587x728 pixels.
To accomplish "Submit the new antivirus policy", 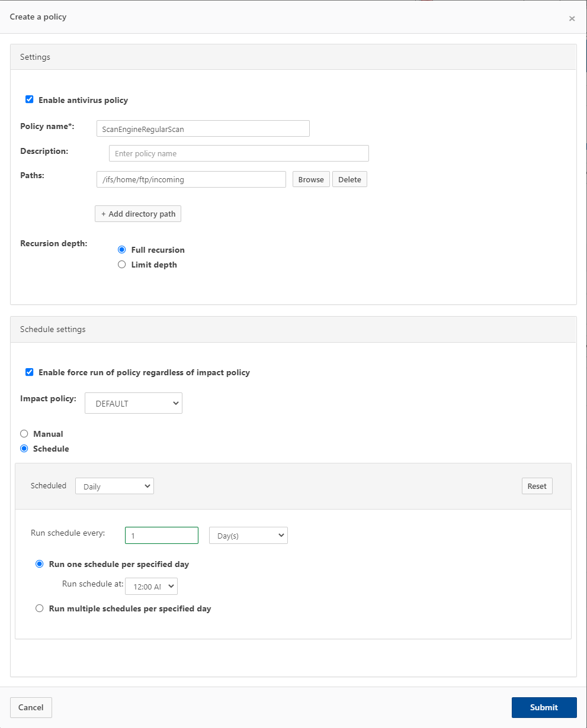I will coord(544,707).
